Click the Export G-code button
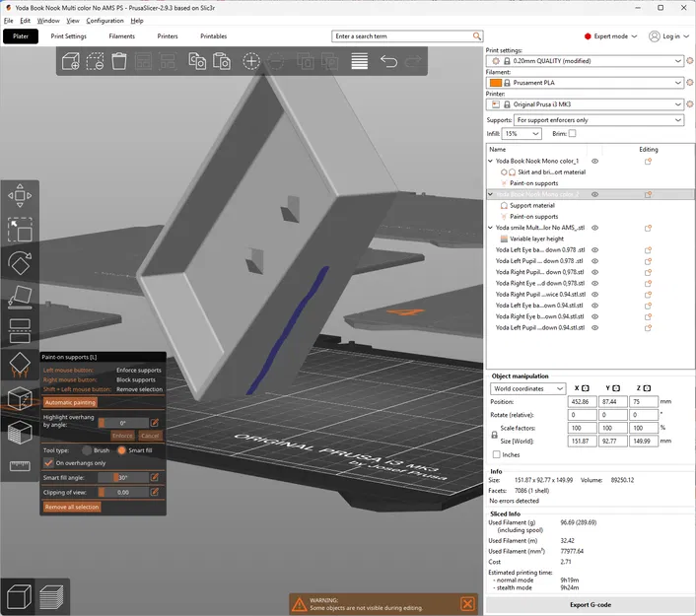Viewport: 696px width, 616px height. click(x=591, y=604)
